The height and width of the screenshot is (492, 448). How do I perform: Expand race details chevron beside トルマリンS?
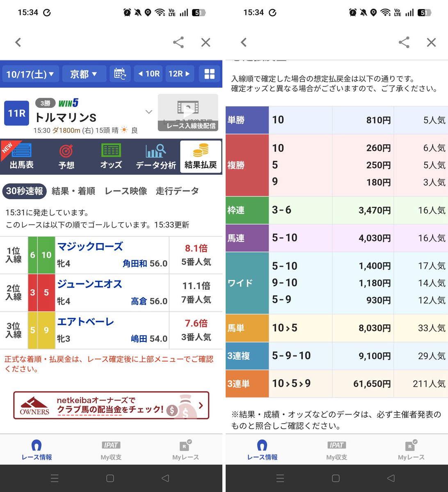(149, 112)
